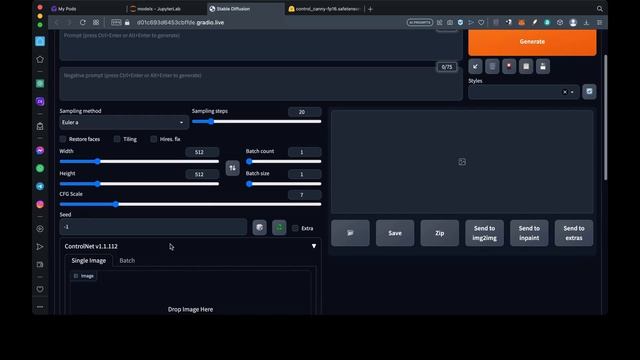Screen dimensions: 640x360
Task: Toggle the Extra seed checkbox
Action: 295,228
